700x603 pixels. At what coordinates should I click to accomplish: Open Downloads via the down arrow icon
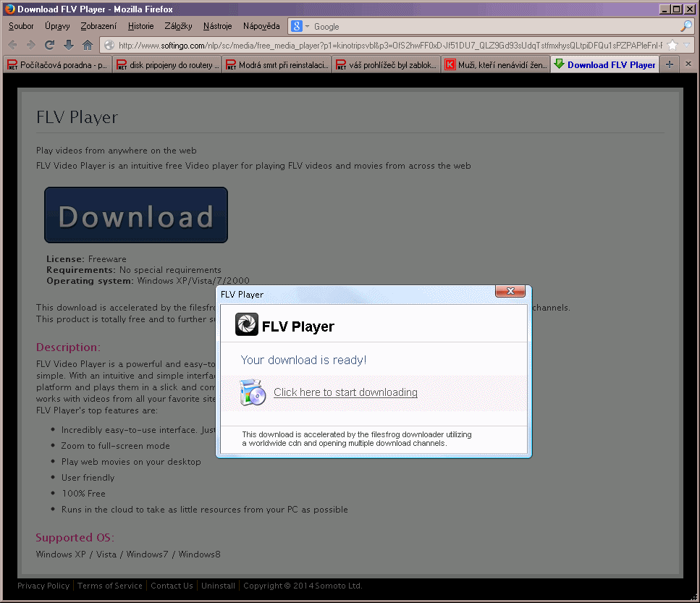(x=68, y=45)
